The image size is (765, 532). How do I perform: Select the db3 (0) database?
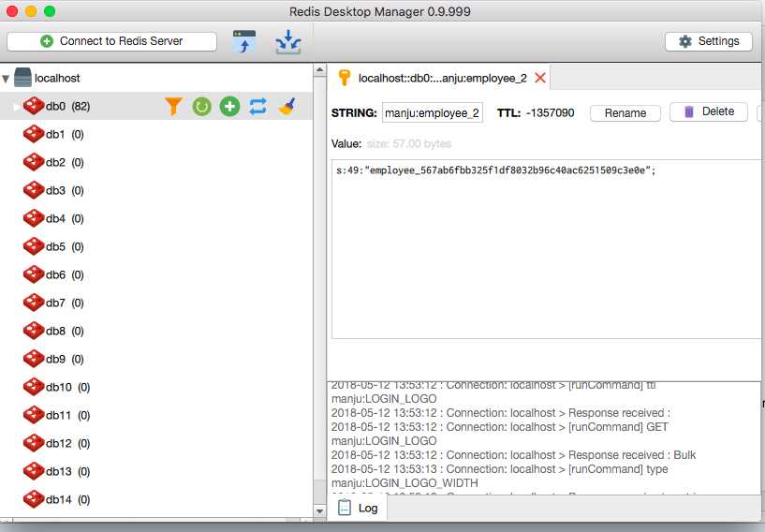coord(155,190)
